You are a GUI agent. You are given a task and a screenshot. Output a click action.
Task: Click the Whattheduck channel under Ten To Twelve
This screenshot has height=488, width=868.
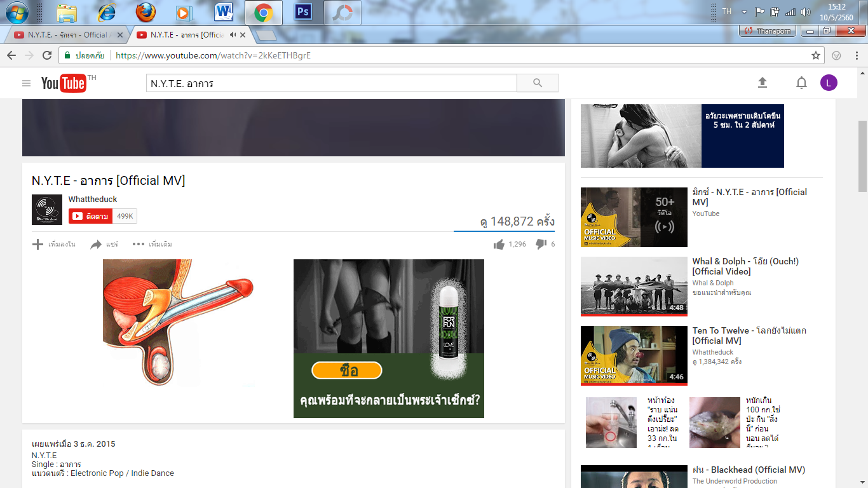click(713, 352)
